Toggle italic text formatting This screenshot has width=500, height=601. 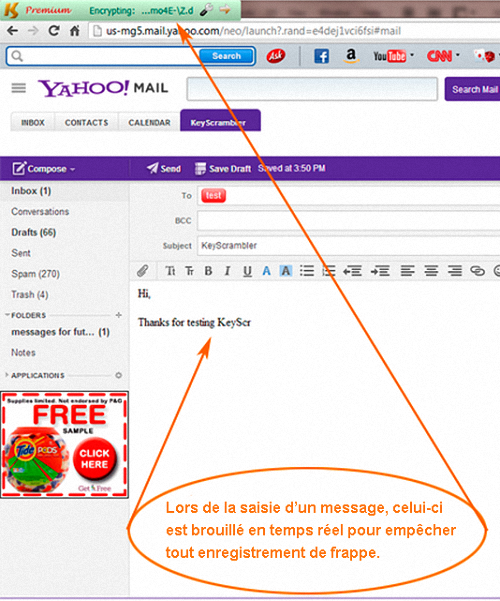pos(227,271)
